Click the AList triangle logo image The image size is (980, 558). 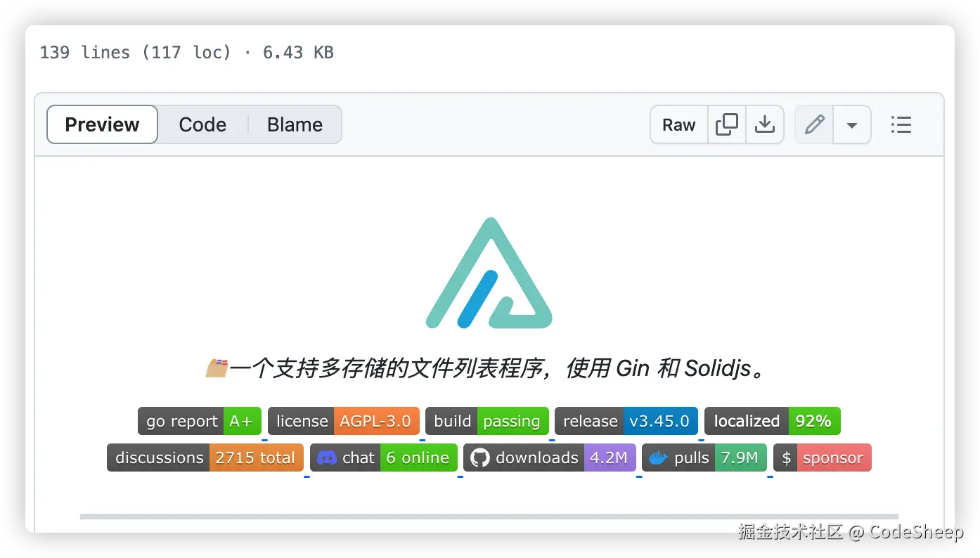tap(489, 273)
